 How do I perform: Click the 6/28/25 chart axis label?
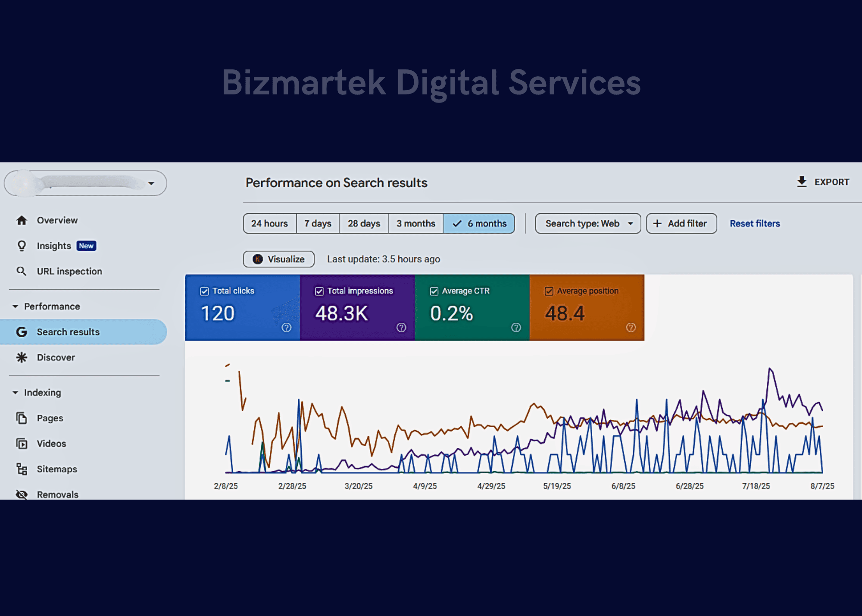[x=690, y=486]
